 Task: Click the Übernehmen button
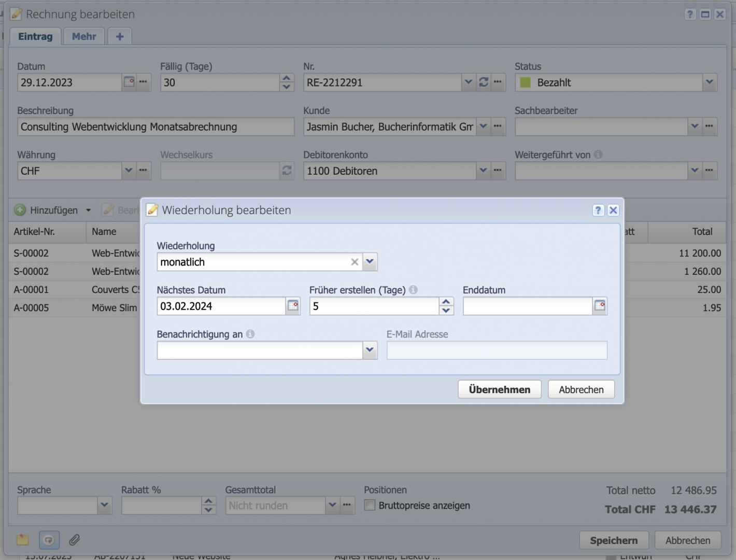(x=499, y=389)
